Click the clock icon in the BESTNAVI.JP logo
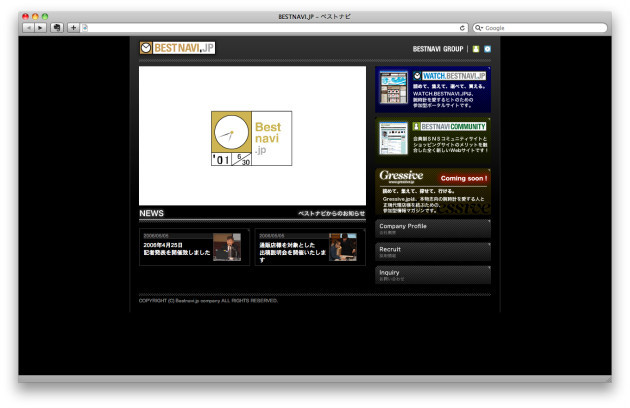Screen dimensions: 630x408 coord(146,48)
